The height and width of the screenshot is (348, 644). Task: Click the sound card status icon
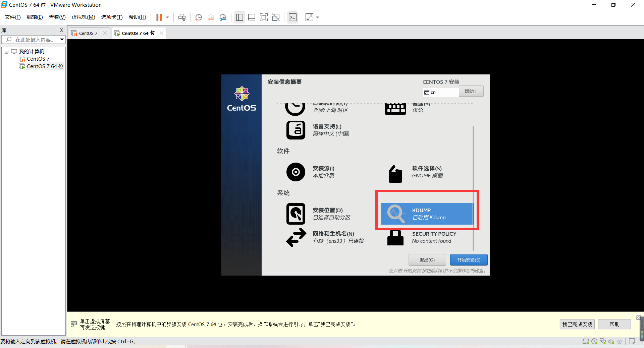611,342
